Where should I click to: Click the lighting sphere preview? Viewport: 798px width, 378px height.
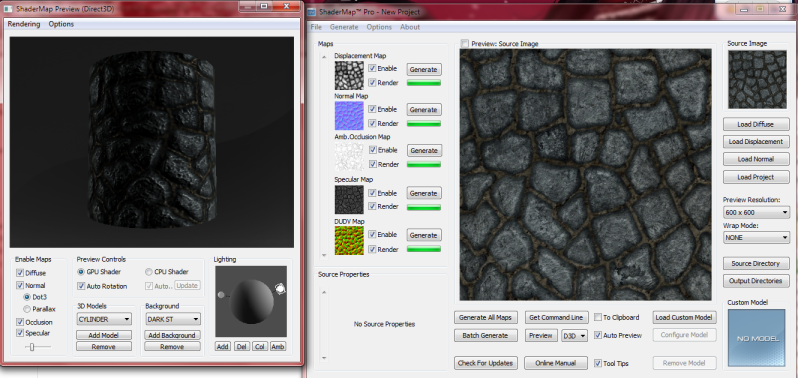[251, 301]
